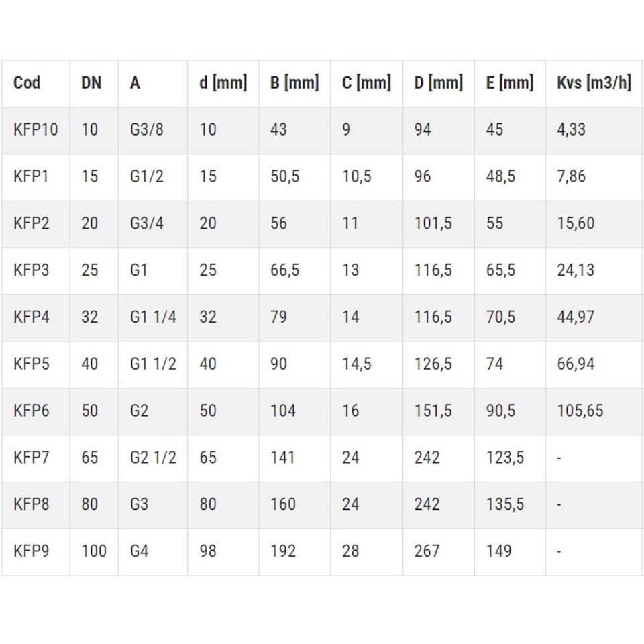
Task: Click the Cod column header
Action: click(x=27, y=83)
